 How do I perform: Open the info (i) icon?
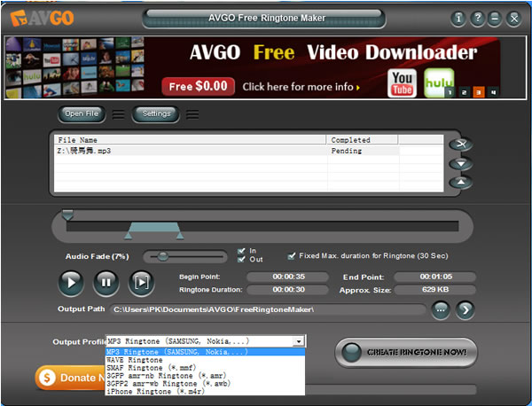[458, 18]
